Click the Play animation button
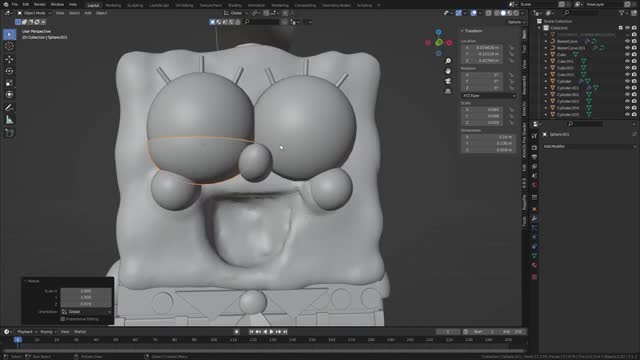The image size is (640, 360). click(x=271, y=332)
